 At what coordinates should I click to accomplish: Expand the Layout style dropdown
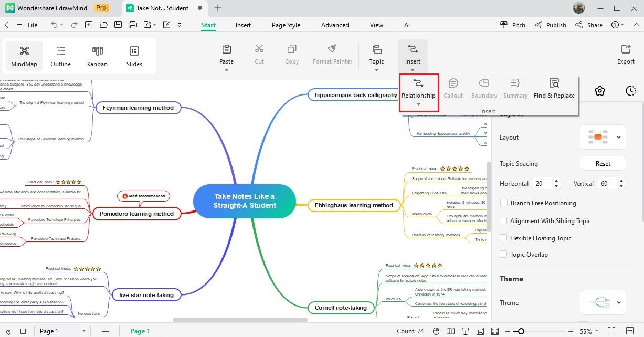603,138
